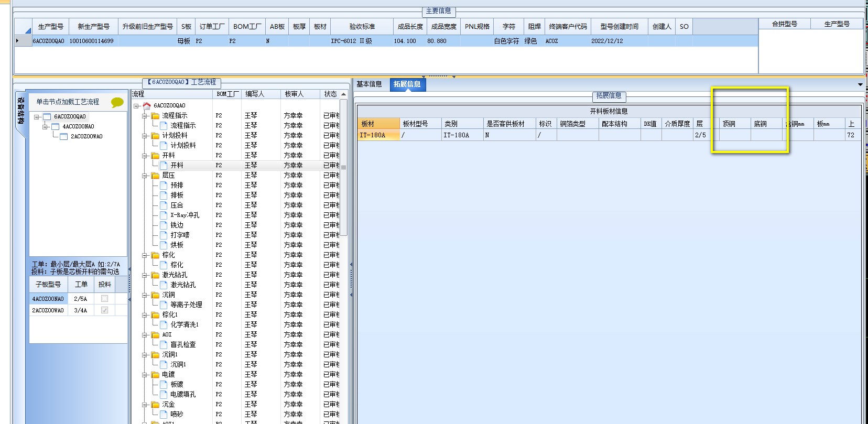Collapse the 6ACOZ00QA0 node in structure tree

click(37, 117)
